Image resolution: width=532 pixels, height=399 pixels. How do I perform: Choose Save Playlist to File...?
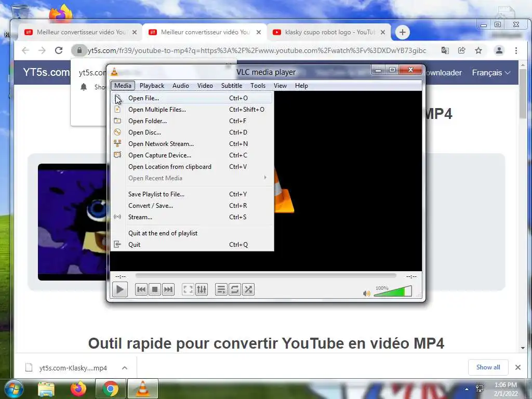(192, 194)
